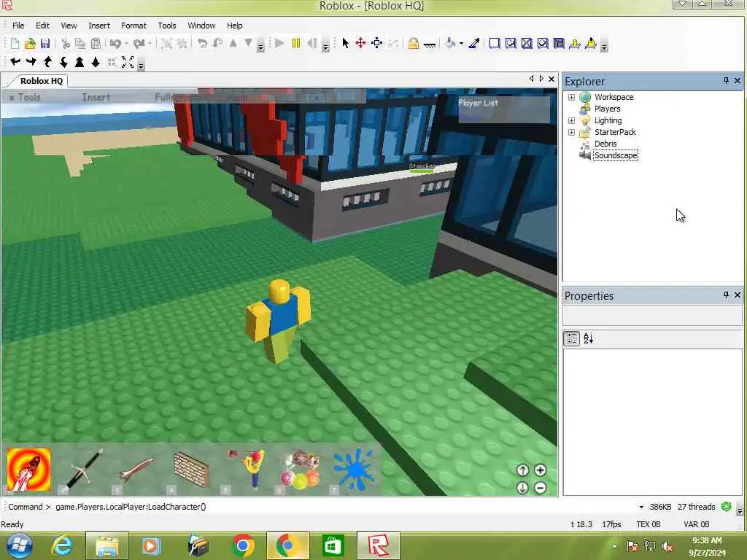Select the red Move drag tool
Screen dimensions: 747x560
(360, 43)
